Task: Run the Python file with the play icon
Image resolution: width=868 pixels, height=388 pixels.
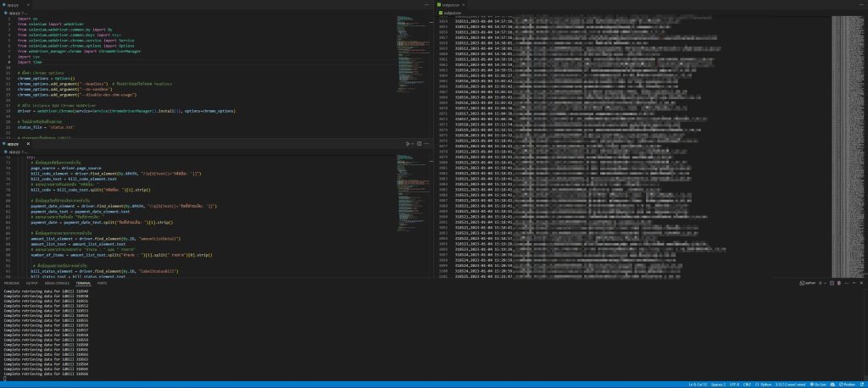Action: [408, 144]
